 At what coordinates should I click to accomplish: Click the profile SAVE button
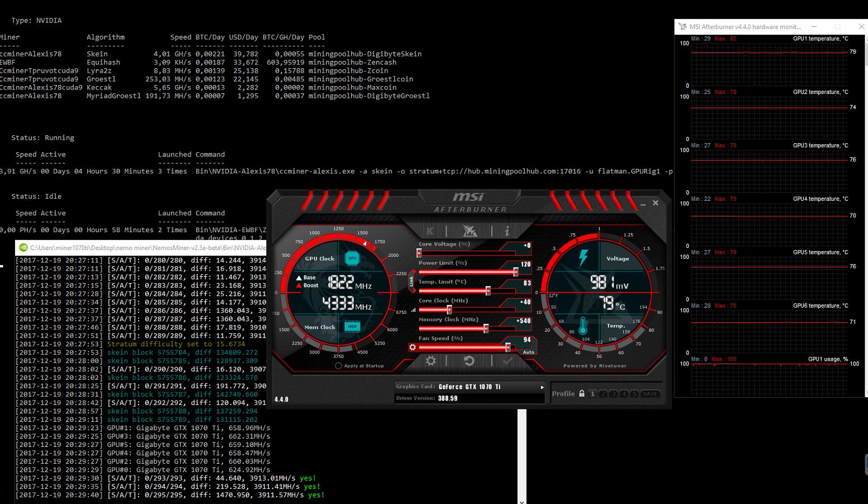[x=650, y=394]
